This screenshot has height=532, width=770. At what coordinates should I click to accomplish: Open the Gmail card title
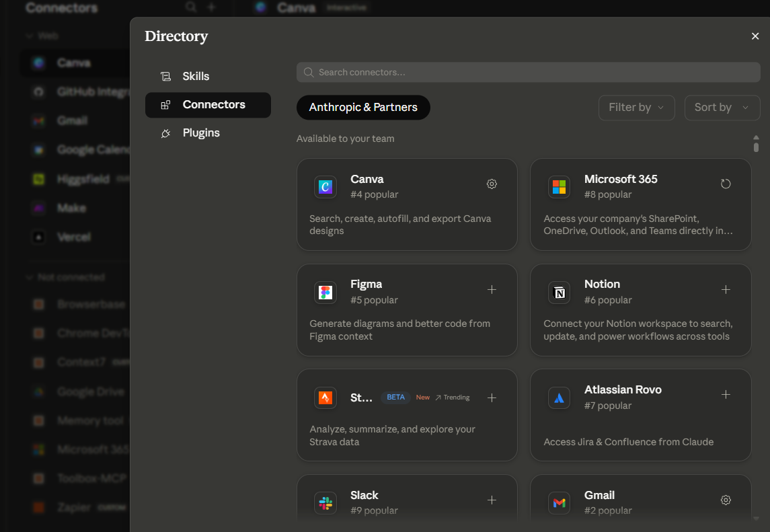tap(599, 495)
